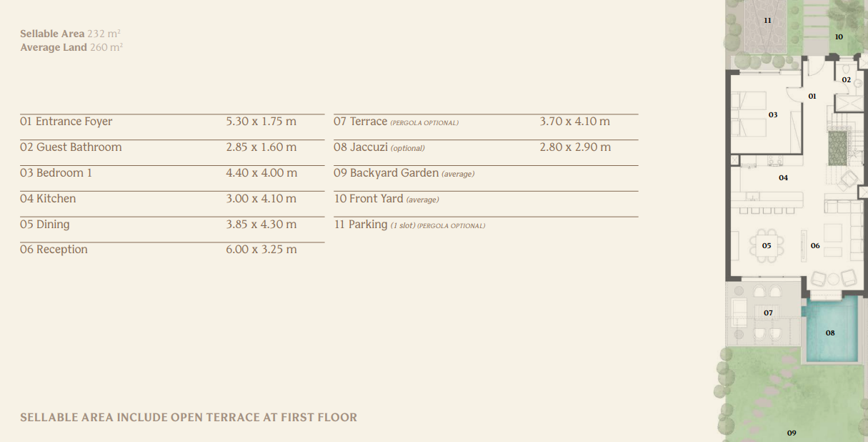Click the entrance foyer label 01 on plan
Image resolution: width=868 pixels, height=442 pixels.
click(812, 95)
